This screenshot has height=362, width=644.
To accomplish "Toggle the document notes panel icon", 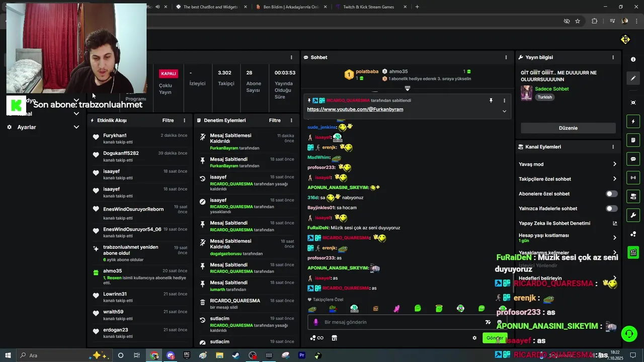I will (633, 140).
